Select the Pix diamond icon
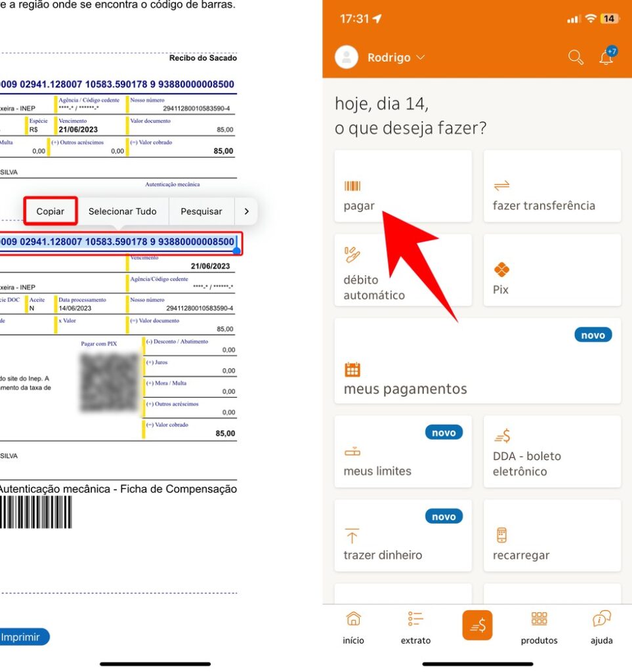632x672 pixels. point(501,270)
